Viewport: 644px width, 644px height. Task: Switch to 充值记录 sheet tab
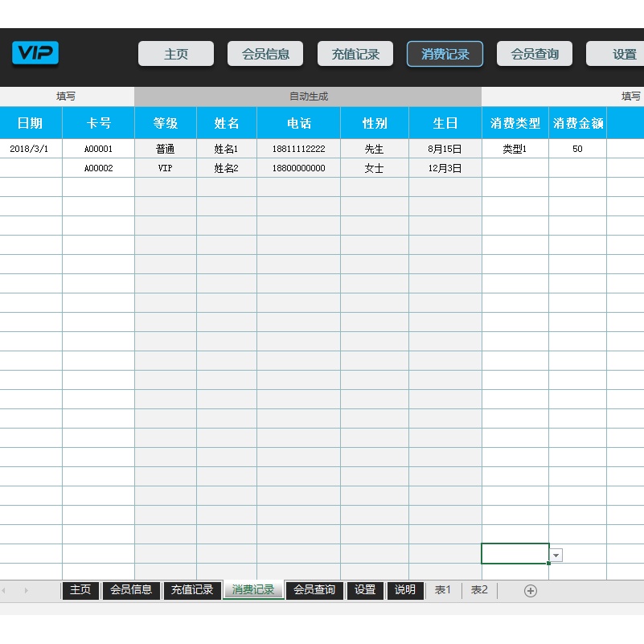click(x=192, y=590)
